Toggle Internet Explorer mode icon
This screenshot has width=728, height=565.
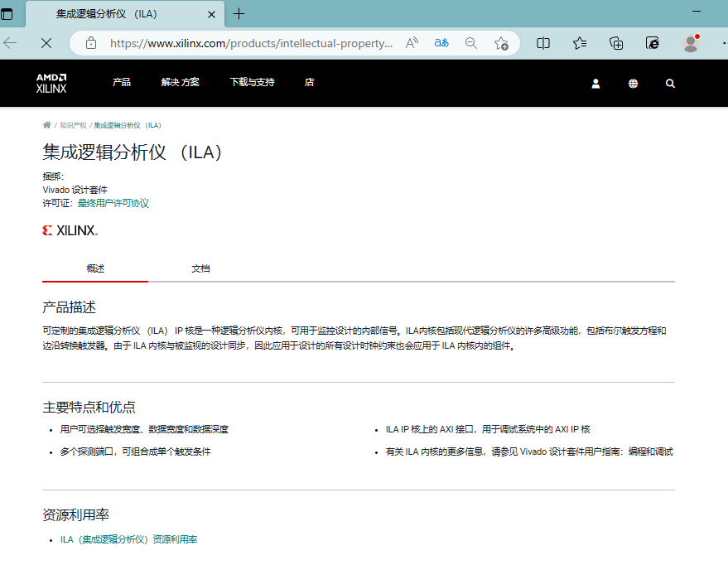[x=653, y=43]
